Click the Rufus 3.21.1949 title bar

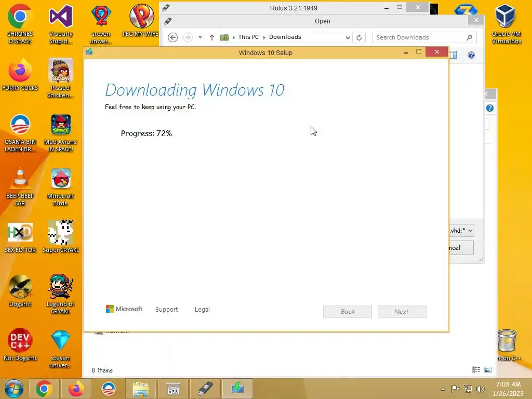(x=294, y=8)
